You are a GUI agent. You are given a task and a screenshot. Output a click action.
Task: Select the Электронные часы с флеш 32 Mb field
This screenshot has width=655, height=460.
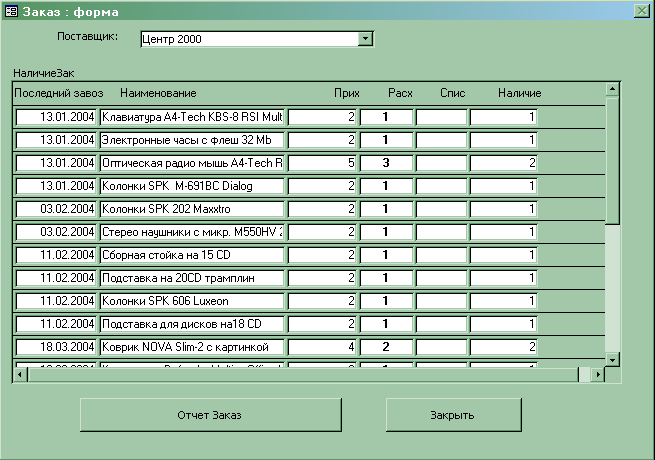192,140
